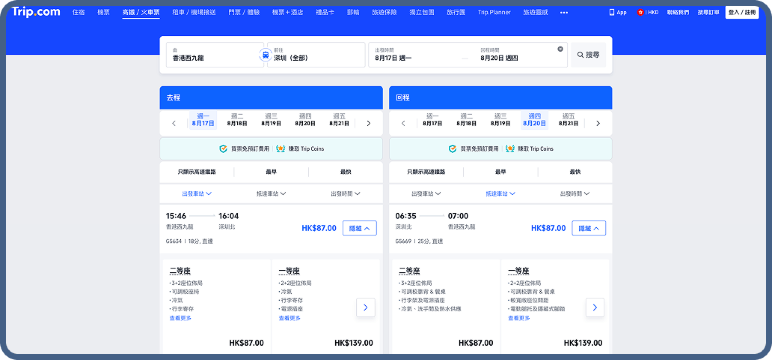Open the 機票 flights menu
Image resolution: width=772 pixels, height=360 pixels.
(x=103, y=12)
